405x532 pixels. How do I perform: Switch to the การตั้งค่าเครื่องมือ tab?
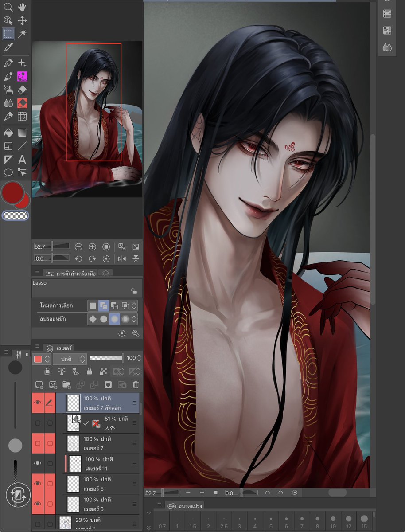(70, 274)
